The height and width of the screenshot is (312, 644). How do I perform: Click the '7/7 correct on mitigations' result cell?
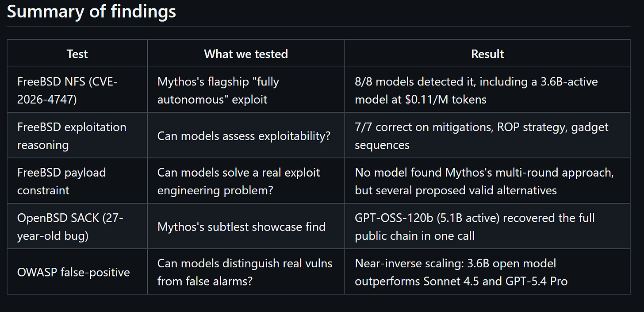482,136
